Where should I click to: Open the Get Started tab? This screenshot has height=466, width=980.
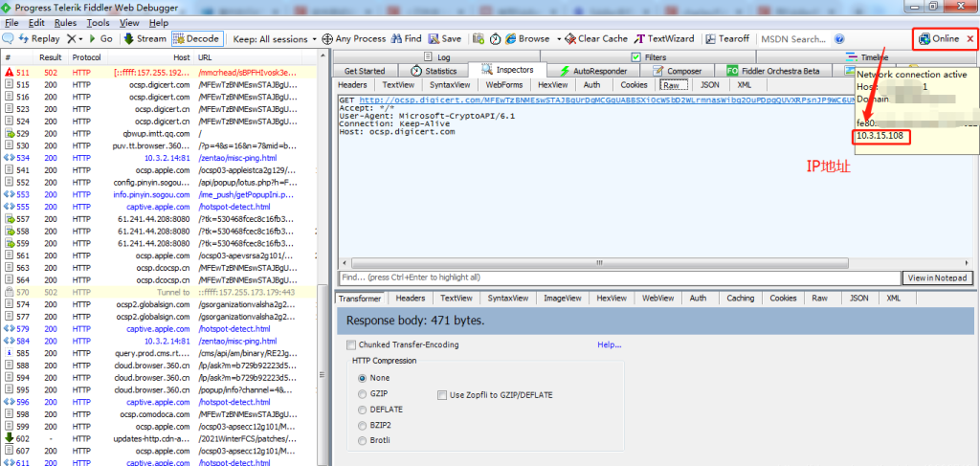tap(365, 71)
